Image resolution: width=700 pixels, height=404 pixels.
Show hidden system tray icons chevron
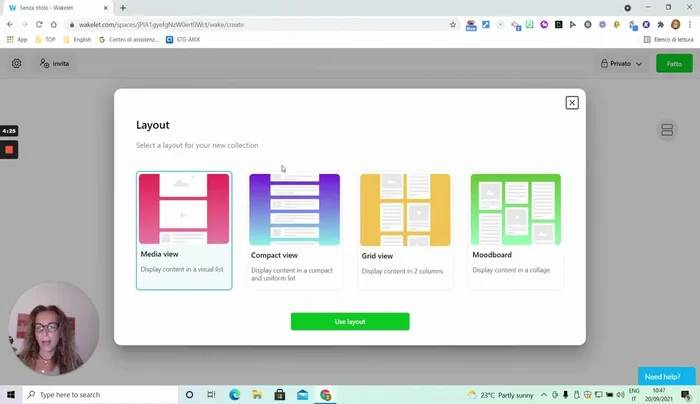point(545,395)
